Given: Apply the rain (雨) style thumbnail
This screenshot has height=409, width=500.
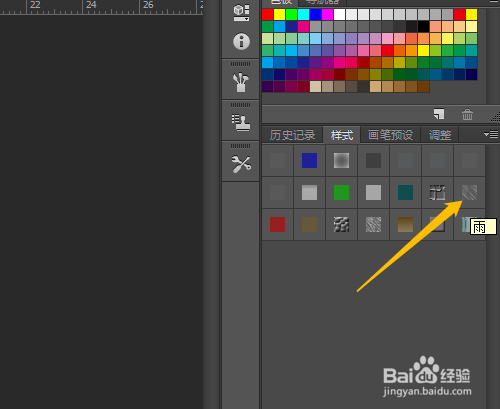Looking at the screenshot, I should coord(469,192).
